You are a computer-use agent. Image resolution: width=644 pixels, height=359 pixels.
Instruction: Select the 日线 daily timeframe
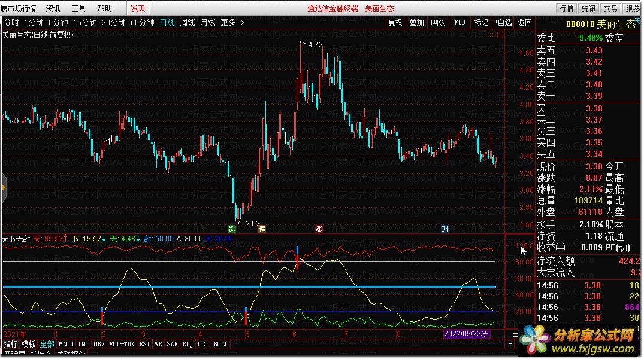click(167, 22)
